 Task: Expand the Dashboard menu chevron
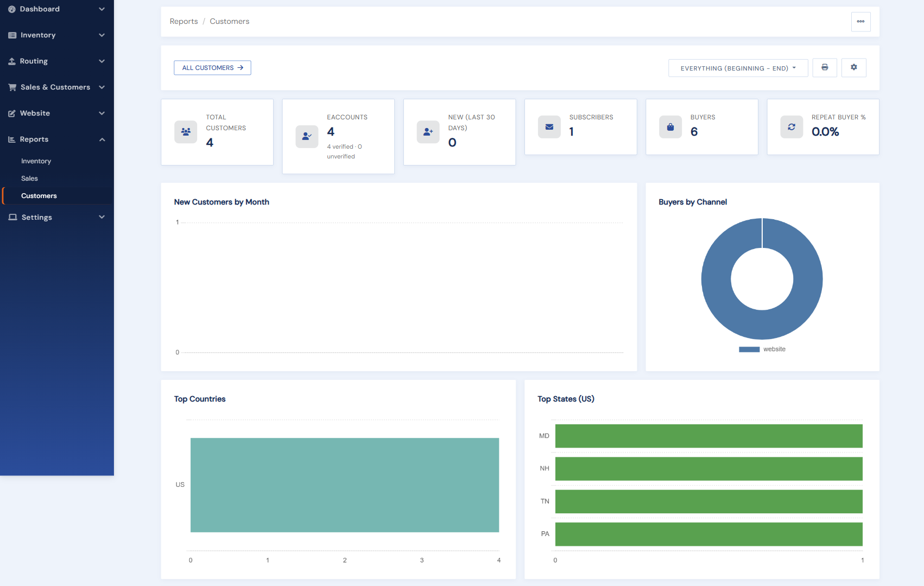[102, 9]
